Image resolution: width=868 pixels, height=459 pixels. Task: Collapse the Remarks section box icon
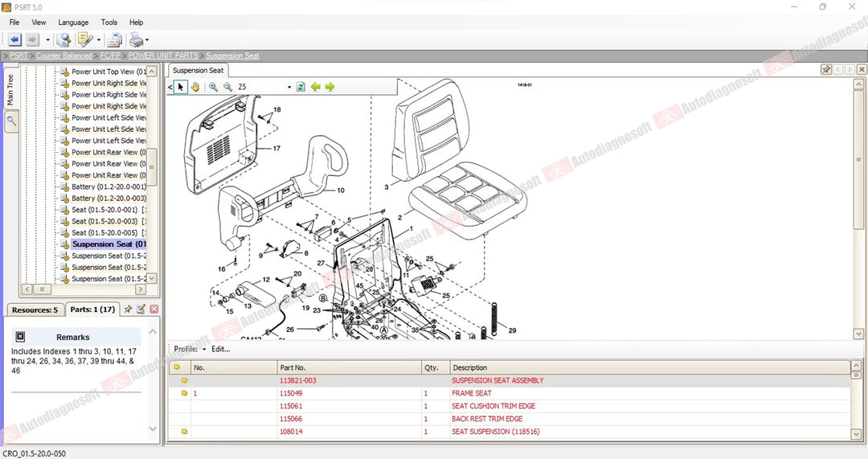click(20, 337)
